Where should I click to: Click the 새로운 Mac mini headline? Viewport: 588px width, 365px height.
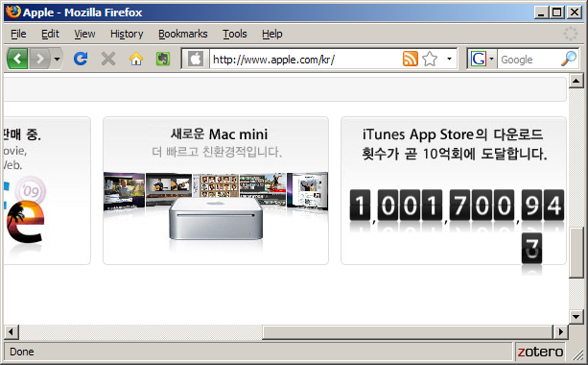tap(219, 134)
